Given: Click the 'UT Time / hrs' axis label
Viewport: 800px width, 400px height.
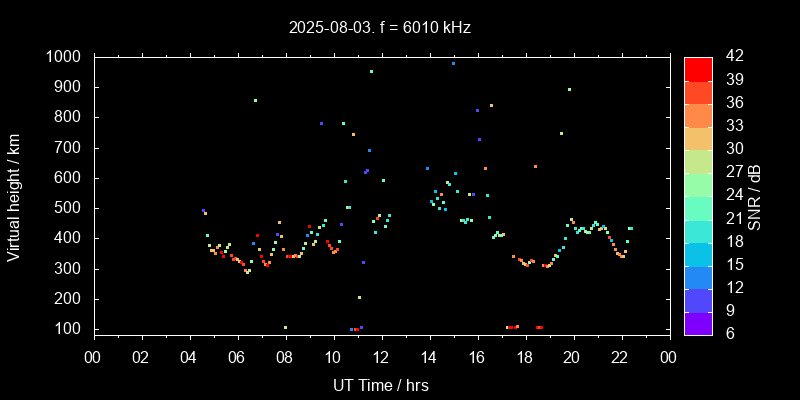Looking at the screenshot, I should tap(380, 385).
